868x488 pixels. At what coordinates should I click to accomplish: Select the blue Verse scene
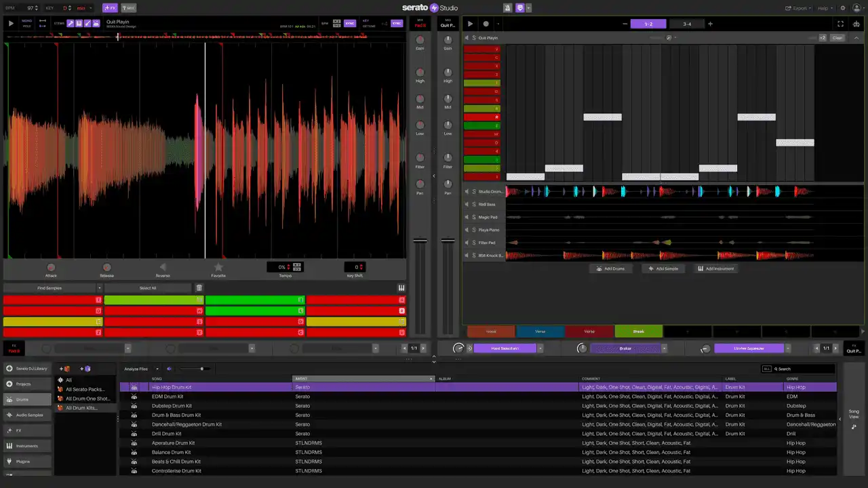point(540,331)
